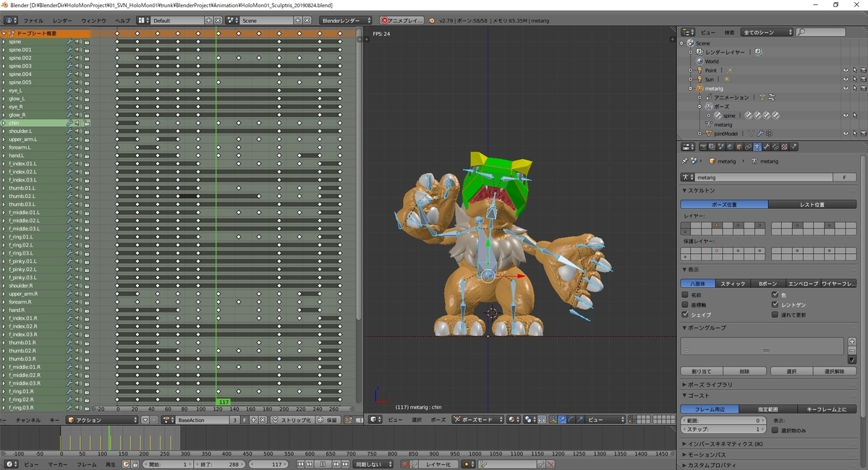The image size is (868, 470).
Task: Enable the 選択物のみ checkbox
Action: click(775, 430)
